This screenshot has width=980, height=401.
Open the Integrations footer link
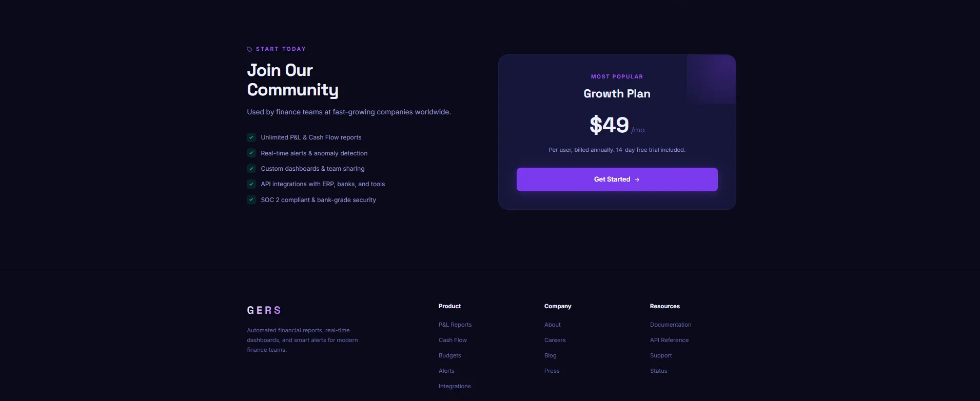(454, 386)
